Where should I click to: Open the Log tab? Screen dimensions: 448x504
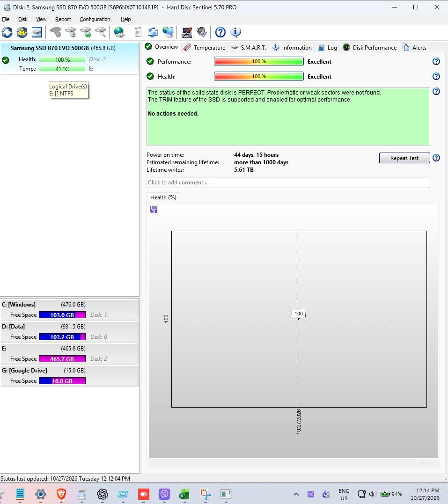[x=327, y=48]
